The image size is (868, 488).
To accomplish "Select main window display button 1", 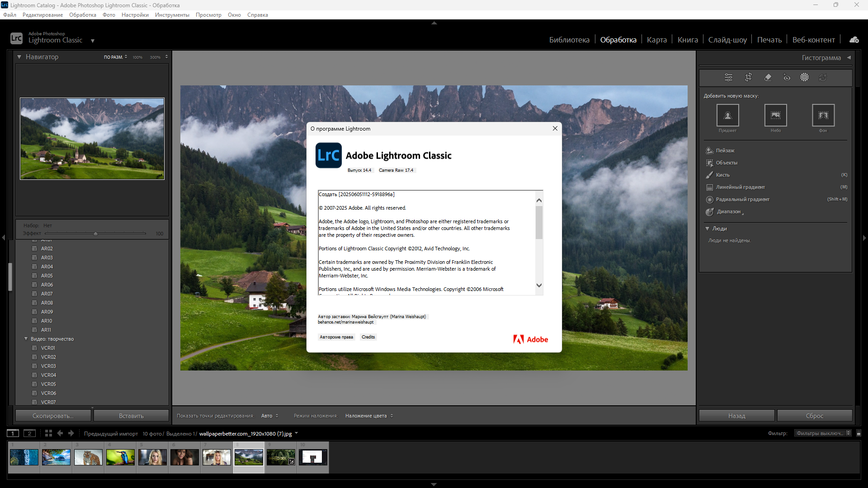I will tap(13, 433).
